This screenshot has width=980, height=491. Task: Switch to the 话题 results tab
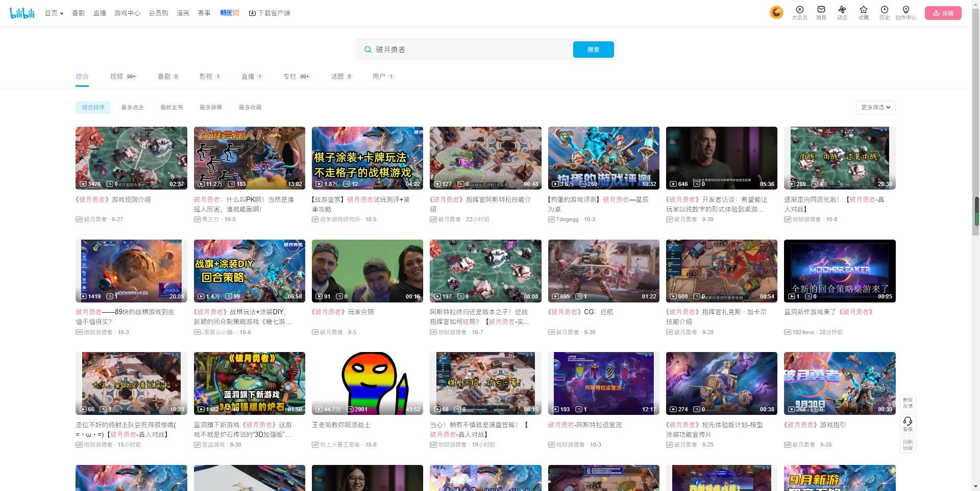[341, 77]
